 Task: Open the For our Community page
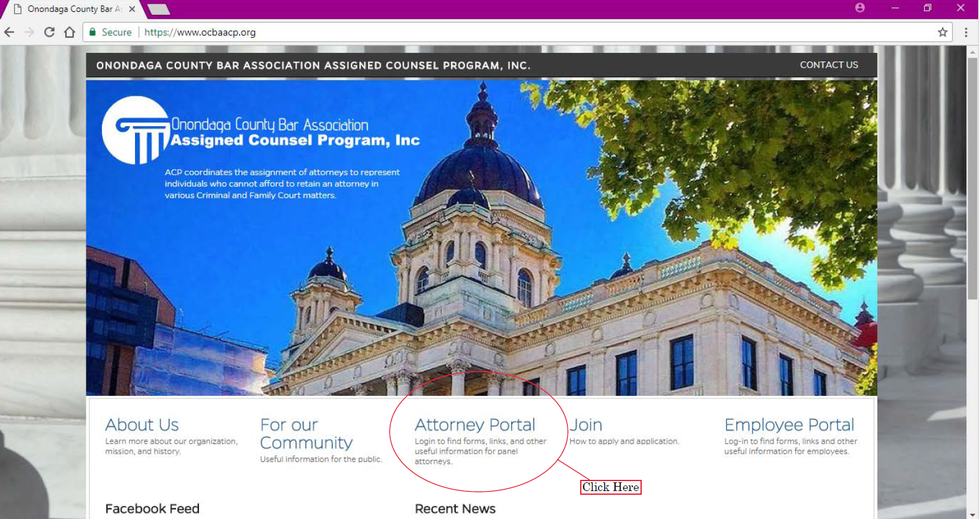pos(306,434)
